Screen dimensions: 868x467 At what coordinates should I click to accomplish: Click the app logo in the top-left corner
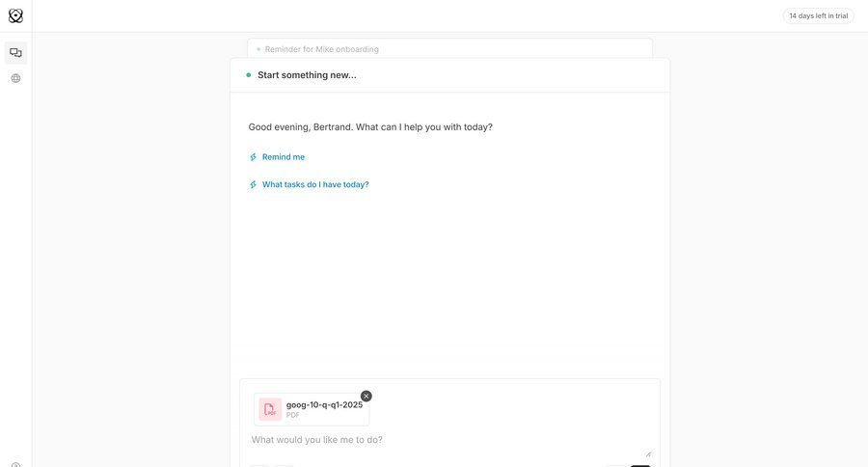click(x=15, y=15)
